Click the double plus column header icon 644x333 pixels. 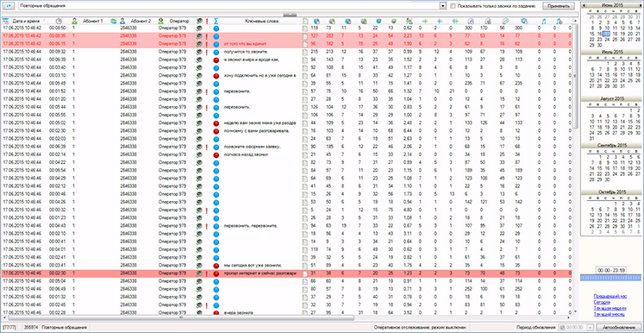(454, 21)
